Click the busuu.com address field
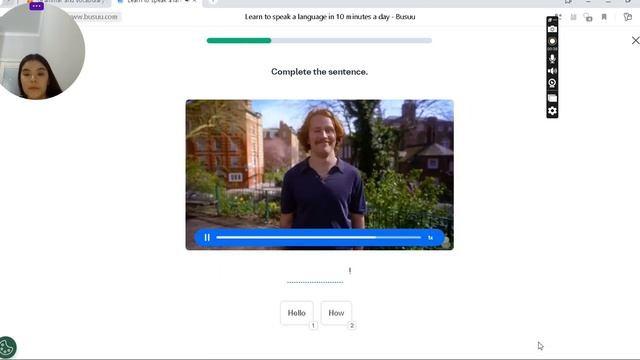The image size is (640, 360). (x=95, y=17)
